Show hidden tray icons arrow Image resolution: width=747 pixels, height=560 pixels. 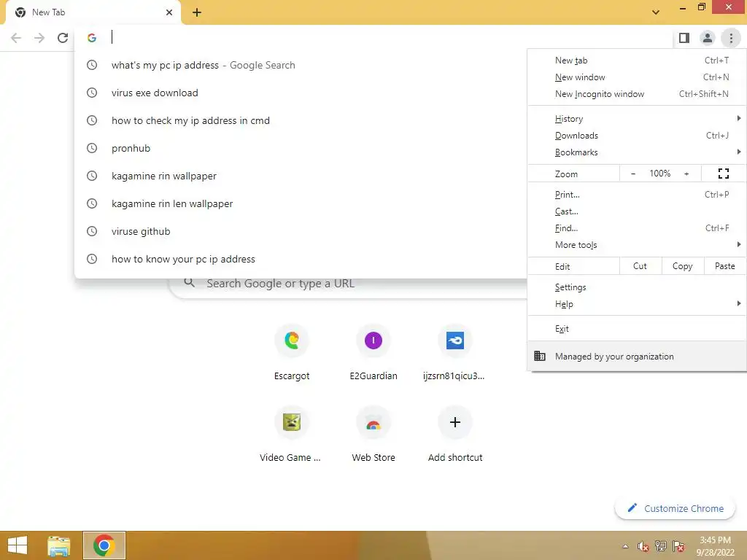625,546
